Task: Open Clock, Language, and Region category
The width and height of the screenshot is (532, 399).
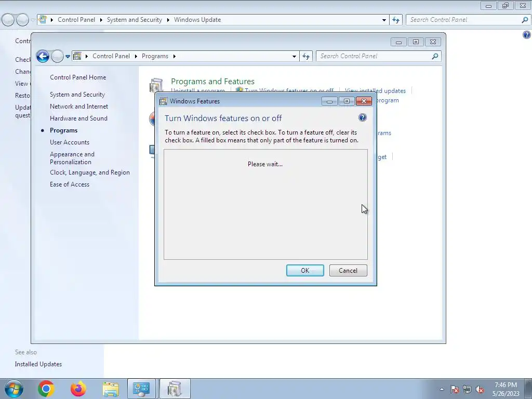Action: [x=89, y=172]
